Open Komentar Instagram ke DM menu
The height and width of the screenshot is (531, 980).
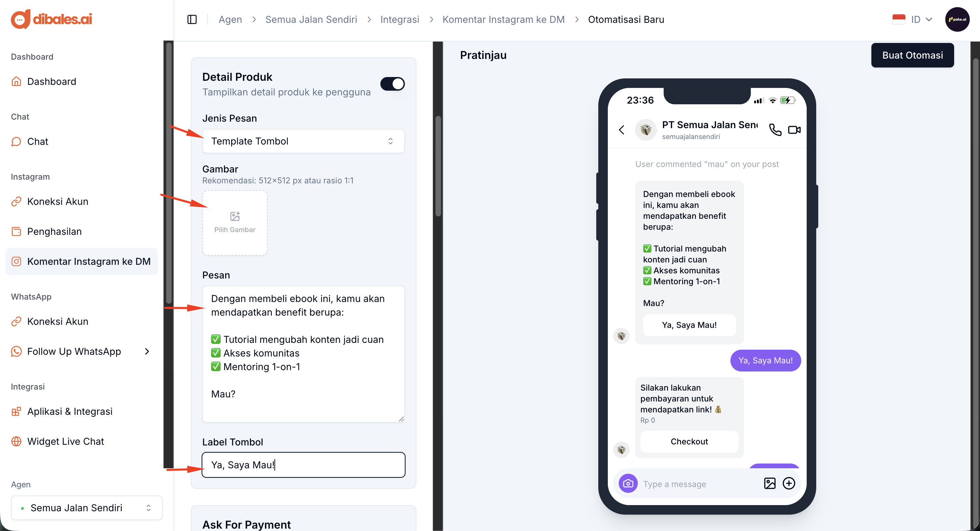click(x=82, y=261)
